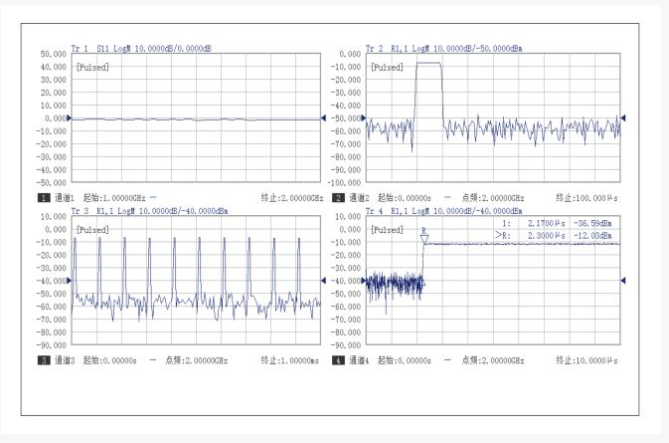Click Tr 1 left reference level arrow
The height and width of the screenshot is (443, 669).
pyautogui.click(x=69, y=118)
